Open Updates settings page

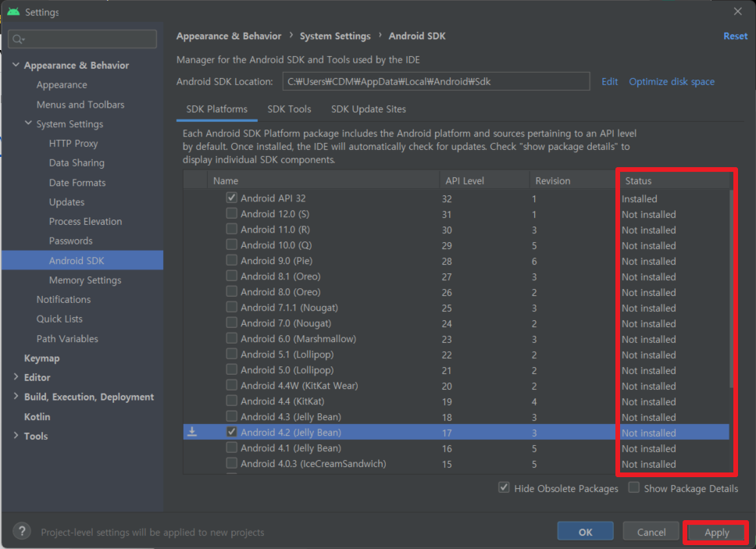(x=66, y=202)
